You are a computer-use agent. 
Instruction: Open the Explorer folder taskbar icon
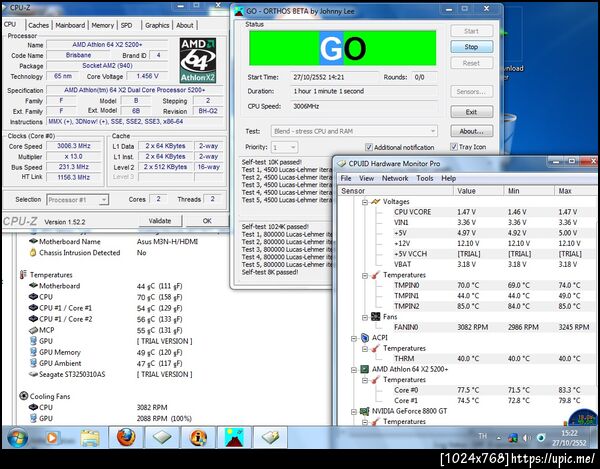coord(90,438)
